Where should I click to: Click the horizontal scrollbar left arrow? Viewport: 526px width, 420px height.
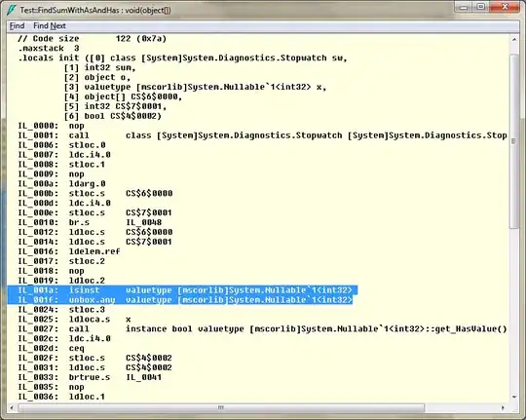(12, 408)
